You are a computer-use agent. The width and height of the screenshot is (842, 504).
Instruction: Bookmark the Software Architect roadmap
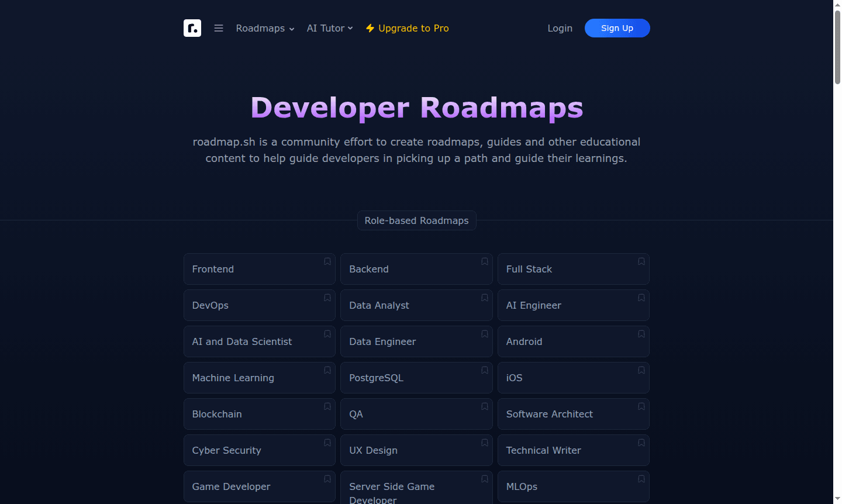pyautogui.click(x=641, y=406)
